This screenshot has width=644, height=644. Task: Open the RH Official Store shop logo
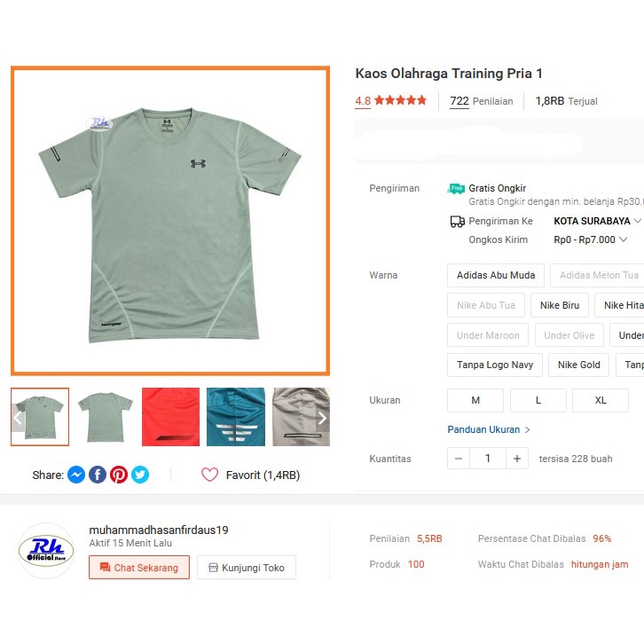pos(46,551)
